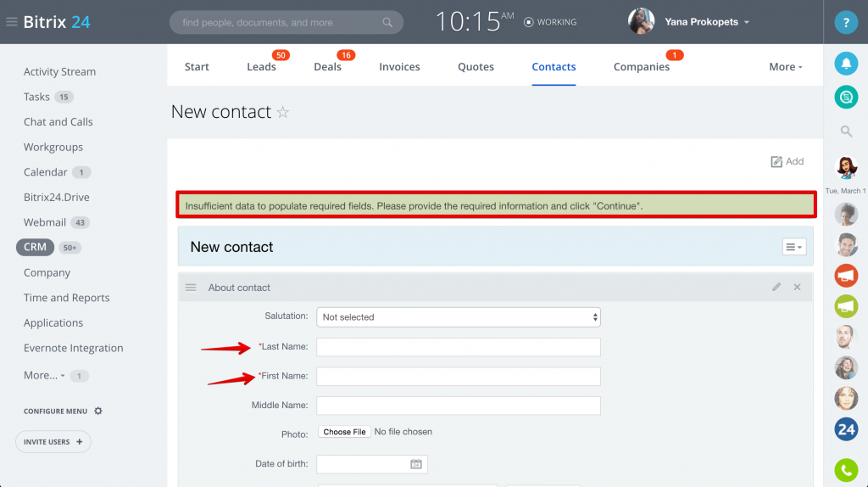Close the About contact section

(797, 287)
